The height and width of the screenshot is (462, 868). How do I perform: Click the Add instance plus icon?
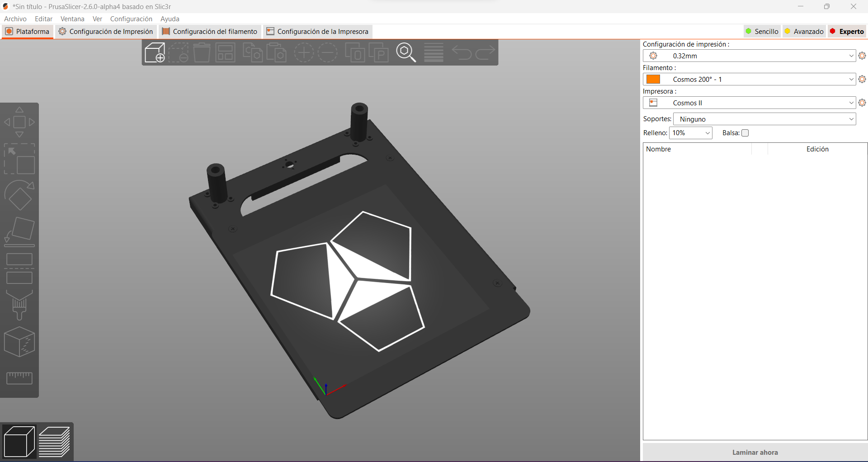pyautogui.click(x=304, y=52)
